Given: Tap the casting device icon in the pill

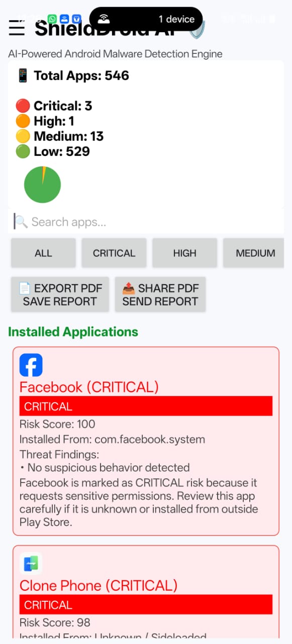Looking at the screenshot, I should coord(104,19).
